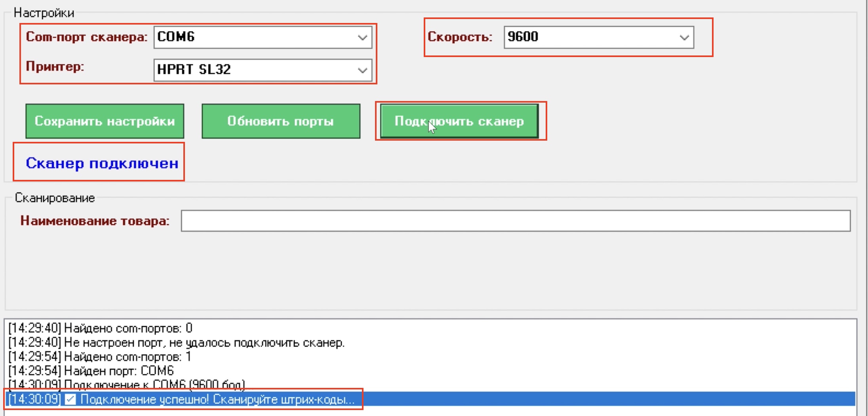Viewport: 868px width, 416px height.
Task: Expand the Скорость dropdown showing 9600
Action: [599, 37]
